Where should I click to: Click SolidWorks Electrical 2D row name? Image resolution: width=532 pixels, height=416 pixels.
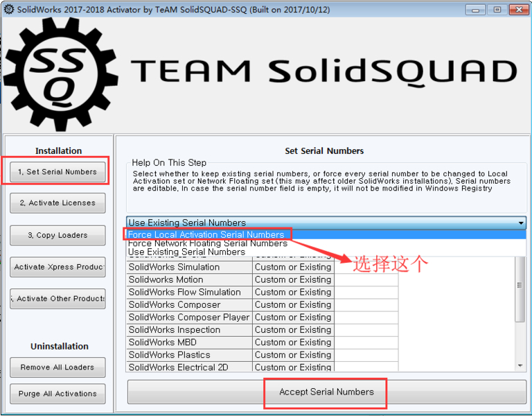coord(189,367)
